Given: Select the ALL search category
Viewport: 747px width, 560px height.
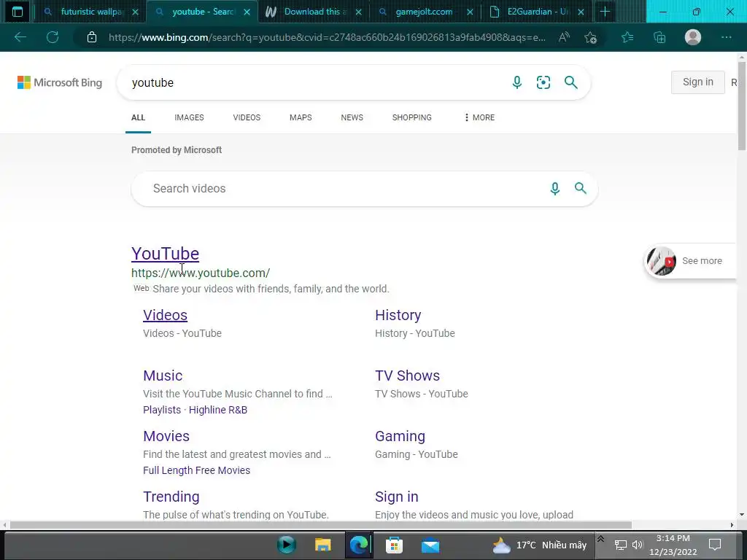Looking at the screenshot, I should (x=138, y=117).
